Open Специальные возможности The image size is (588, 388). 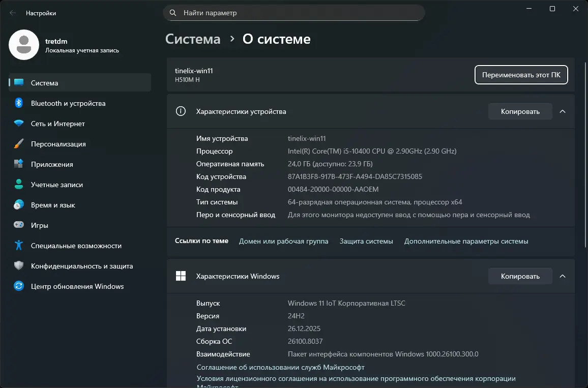[x=80, y=246]
